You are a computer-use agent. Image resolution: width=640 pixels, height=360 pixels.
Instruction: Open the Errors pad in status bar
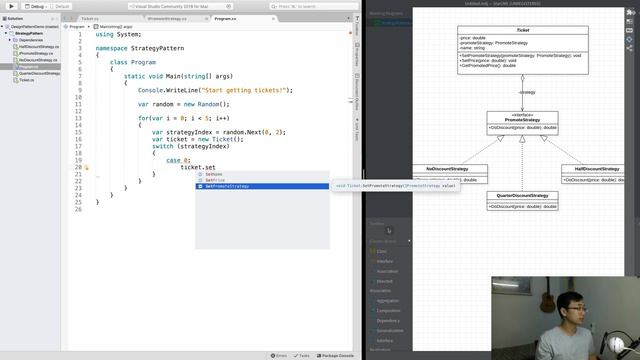point(279,356)
